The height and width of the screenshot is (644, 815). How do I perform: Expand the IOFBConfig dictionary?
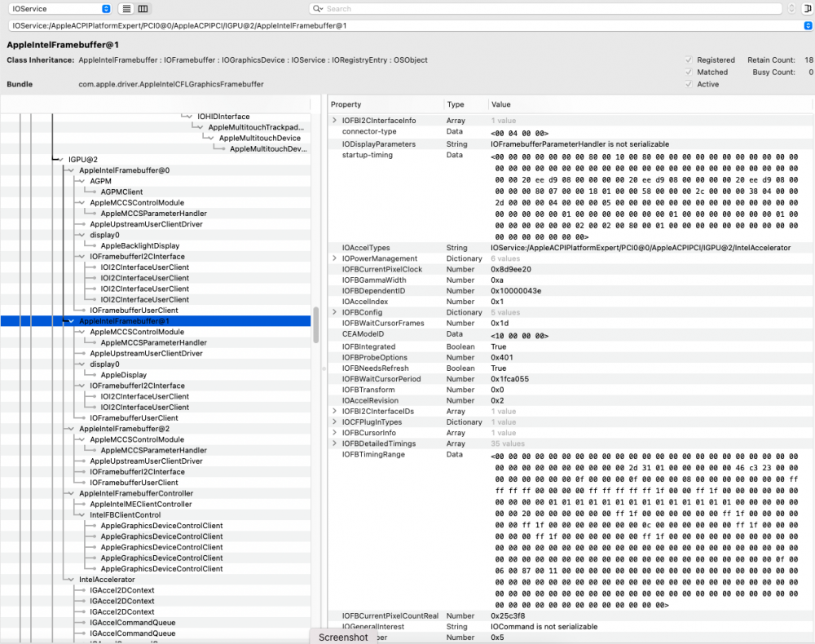pos(334,312)
